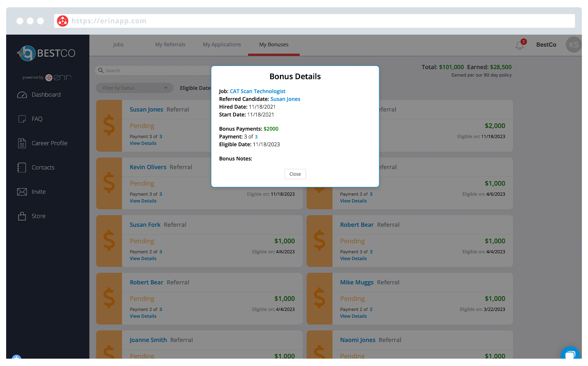Expand the Filter by Status dropdown
Image resolution: width=588 pixels, height=366 pixels.
click(135, 88)
